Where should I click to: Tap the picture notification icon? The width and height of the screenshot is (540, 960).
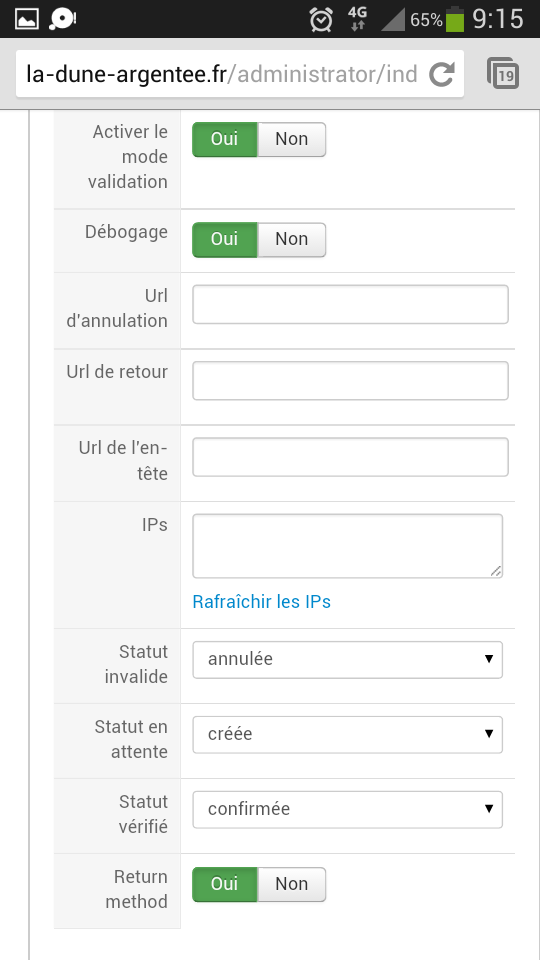pyautogui.click(x=26, y=19)
